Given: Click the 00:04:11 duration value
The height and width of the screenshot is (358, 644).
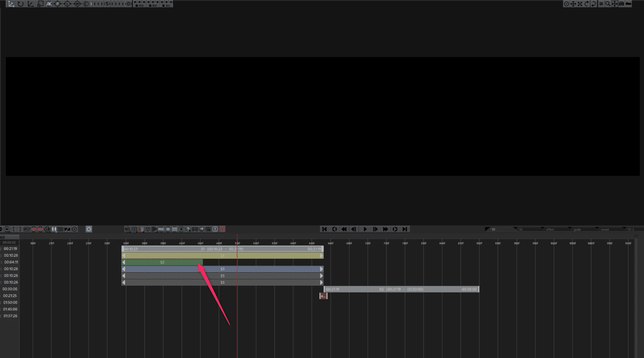Looking at the screenshot, I should [10, 262].
